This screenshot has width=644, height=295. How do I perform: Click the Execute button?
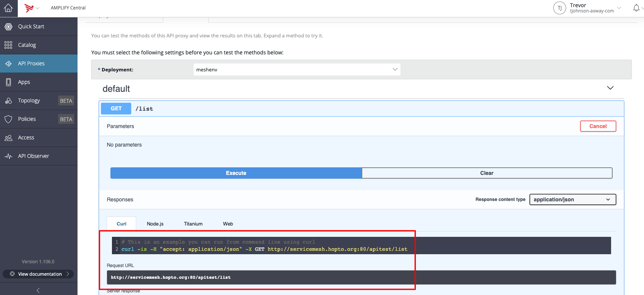click(x=236, y=173)
